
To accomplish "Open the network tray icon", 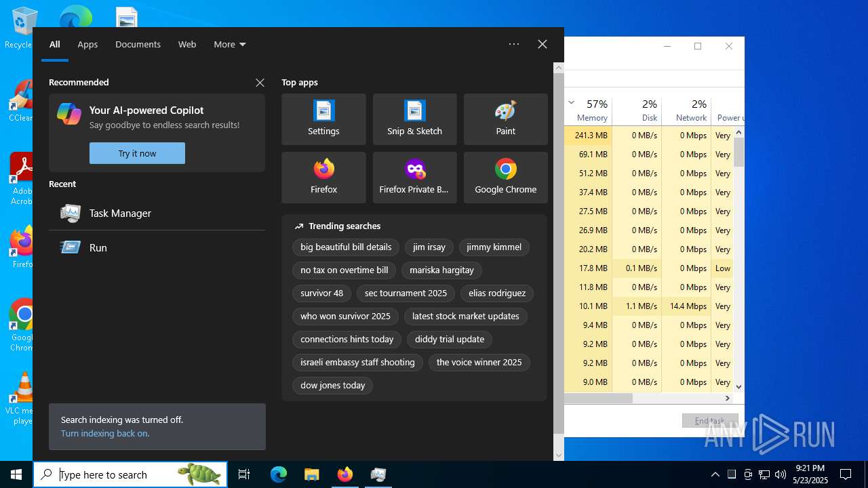I will [x=764, y=474].
